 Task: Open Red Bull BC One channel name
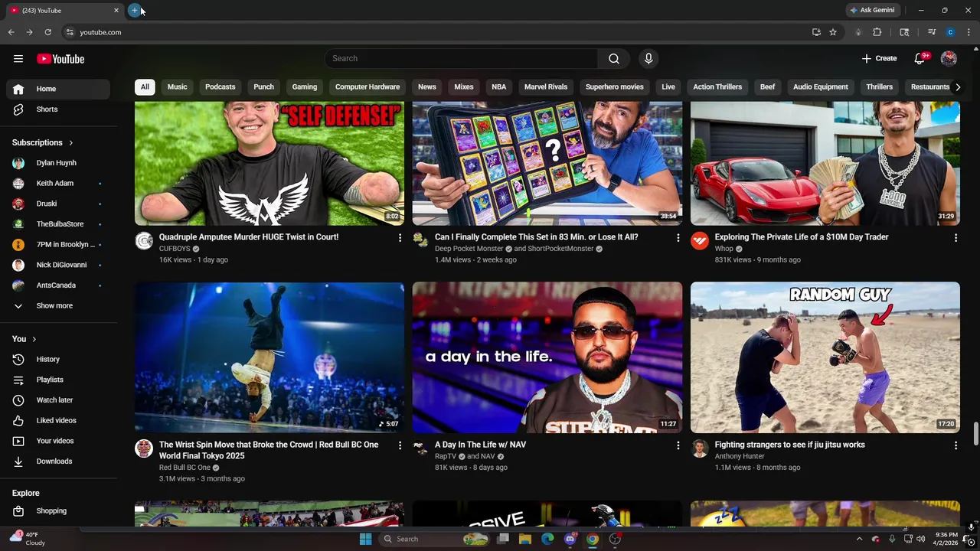(x=185, y=468)
